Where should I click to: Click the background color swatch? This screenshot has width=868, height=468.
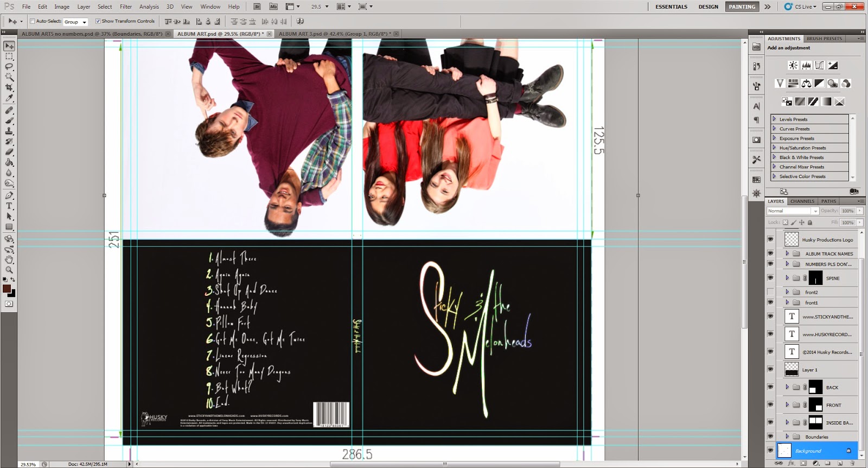click(13, 294)
